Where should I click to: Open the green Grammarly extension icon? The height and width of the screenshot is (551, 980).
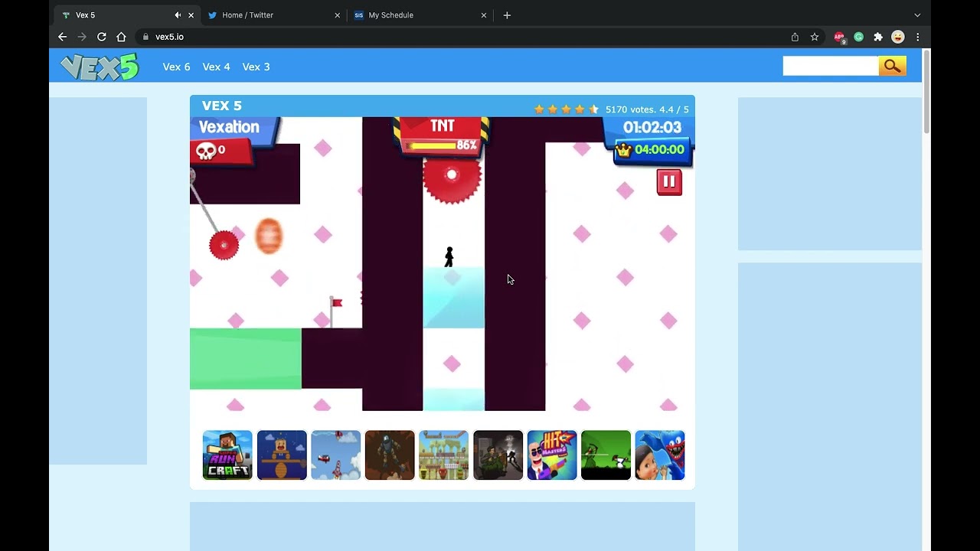859,37
